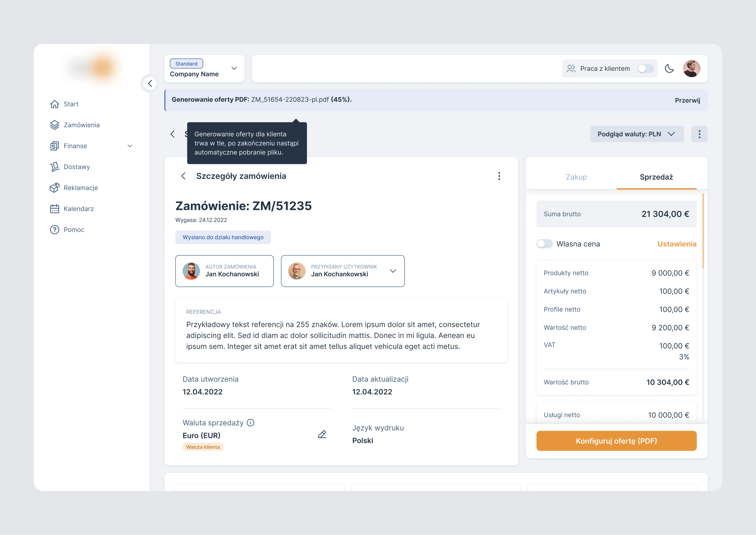
Task: Click the Referencja text box
Action: (341, 330)
